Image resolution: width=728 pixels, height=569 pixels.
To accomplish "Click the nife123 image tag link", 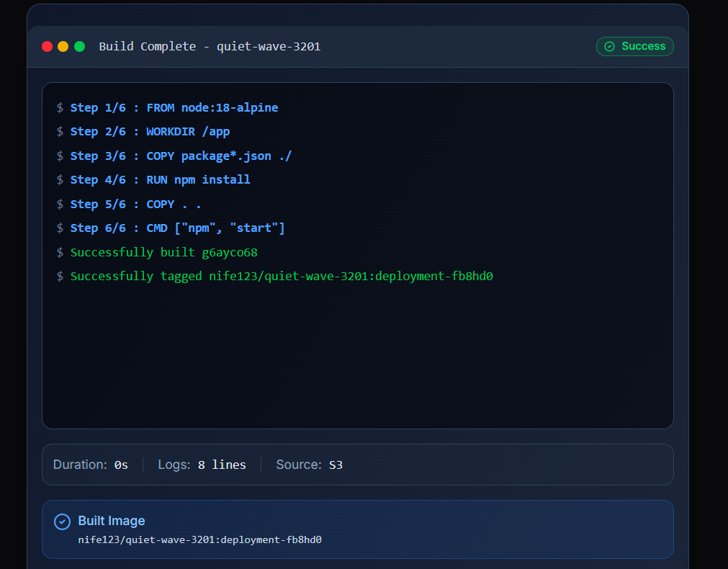I will point(199,539).
